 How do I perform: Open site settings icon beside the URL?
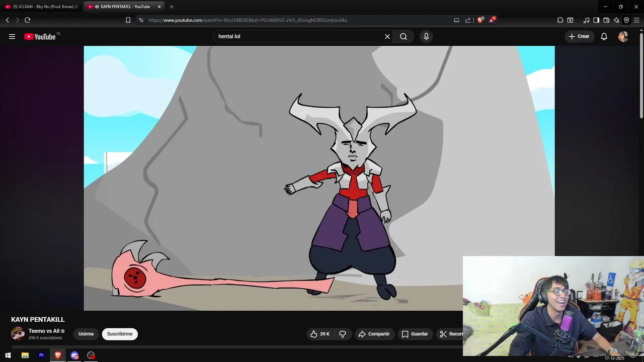pos(141,20)
